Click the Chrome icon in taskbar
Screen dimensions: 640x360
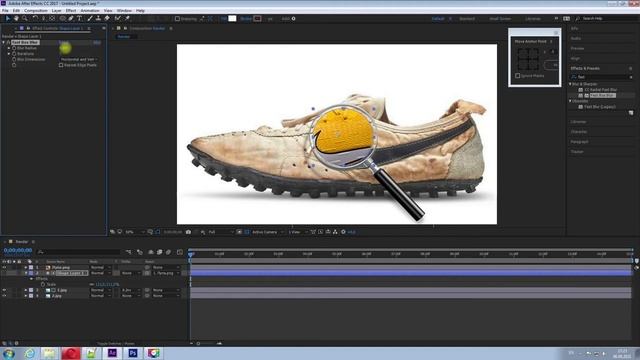pos(153,353)
